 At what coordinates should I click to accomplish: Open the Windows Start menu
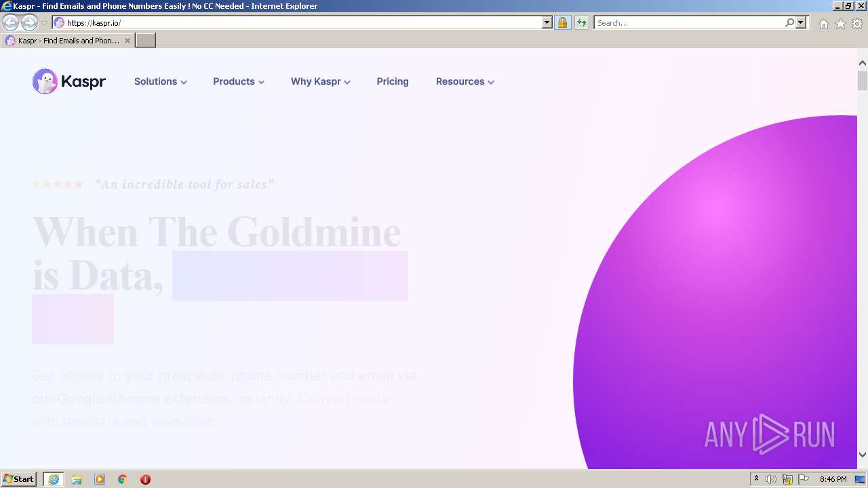18,479
